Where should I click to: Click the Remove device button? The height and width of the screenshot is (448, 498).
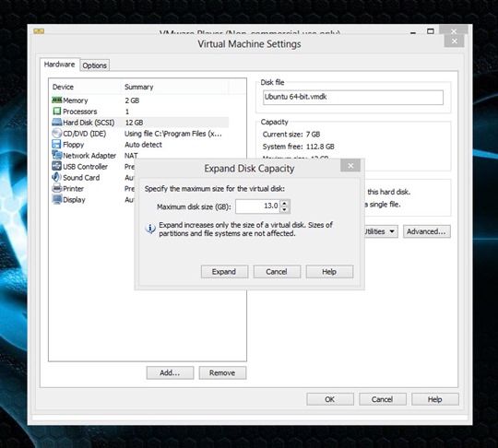pos(222,372)
